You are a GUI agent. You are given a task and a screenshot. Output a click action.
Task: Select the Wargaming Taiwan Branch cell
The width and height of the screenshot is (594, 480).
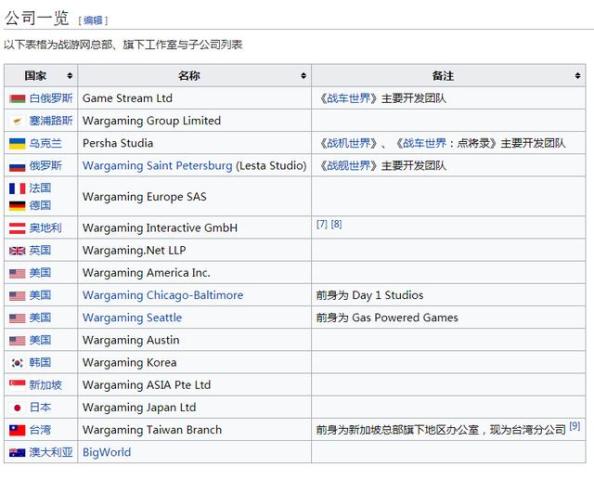click(x=194, y=430)
